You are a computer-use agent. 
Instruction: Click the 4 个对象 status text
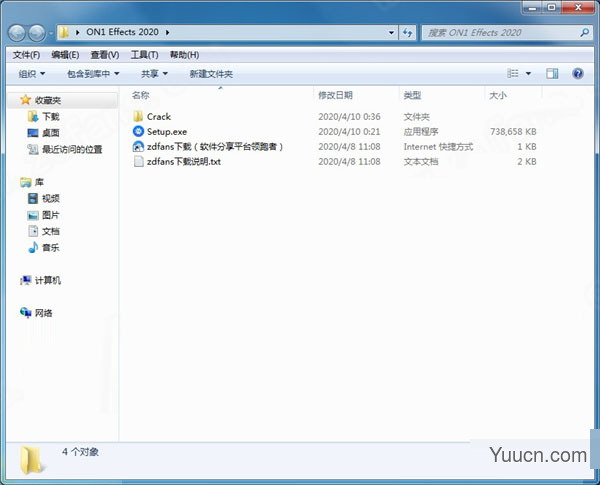[80, 452]
